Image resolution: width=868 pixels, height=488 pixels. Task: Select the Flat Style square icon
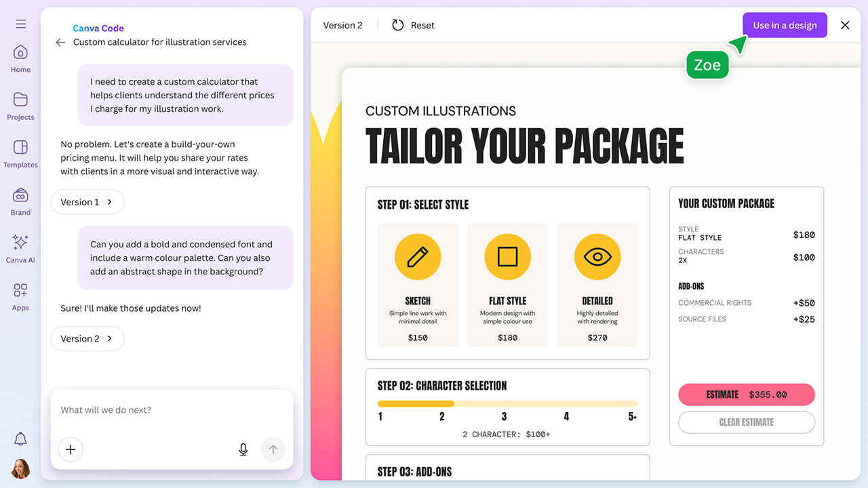click(x=507, y=257)
